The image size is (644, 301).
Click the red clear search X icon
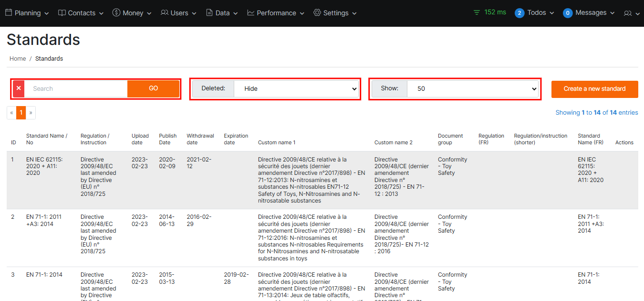pyautogui.click(x=19, y=89)
